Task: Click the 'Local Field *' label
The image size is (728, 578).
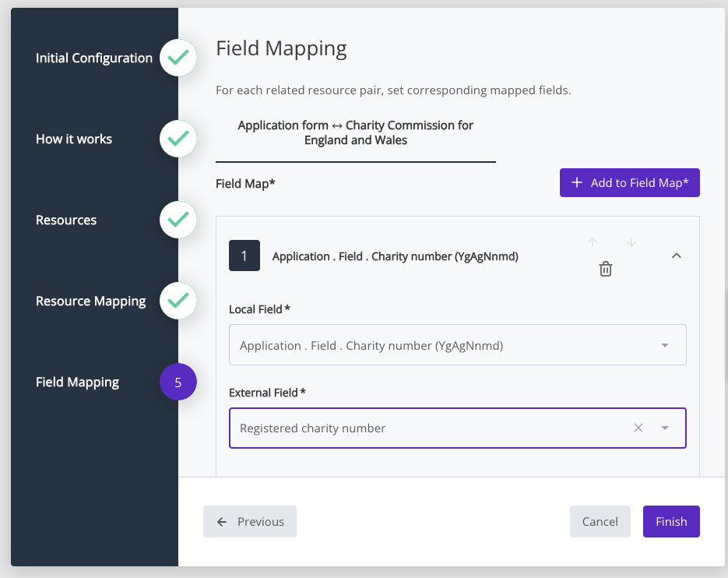Action: 259,309
